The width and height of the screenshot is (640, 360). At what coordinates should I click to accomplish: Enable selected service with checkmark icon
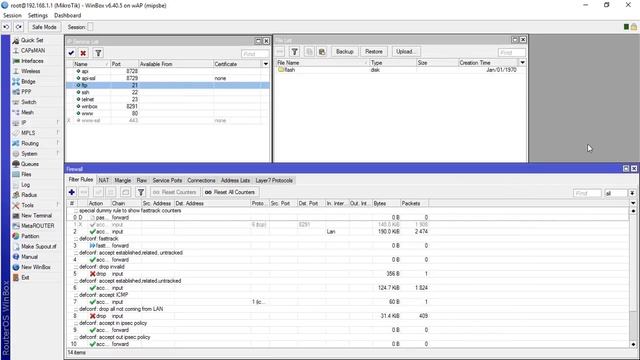71,53
